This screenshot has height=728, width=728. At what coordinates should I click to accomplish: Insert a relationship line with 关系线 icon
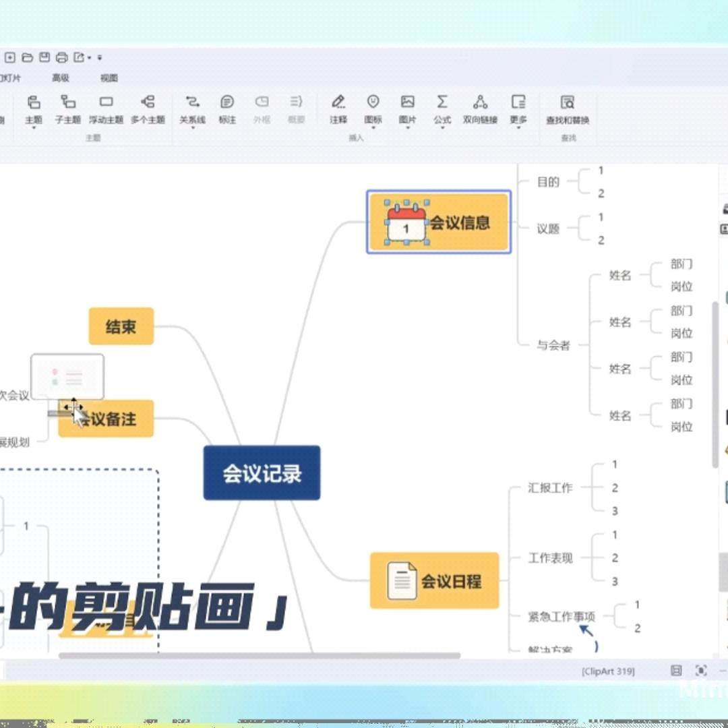click(193, 102)
